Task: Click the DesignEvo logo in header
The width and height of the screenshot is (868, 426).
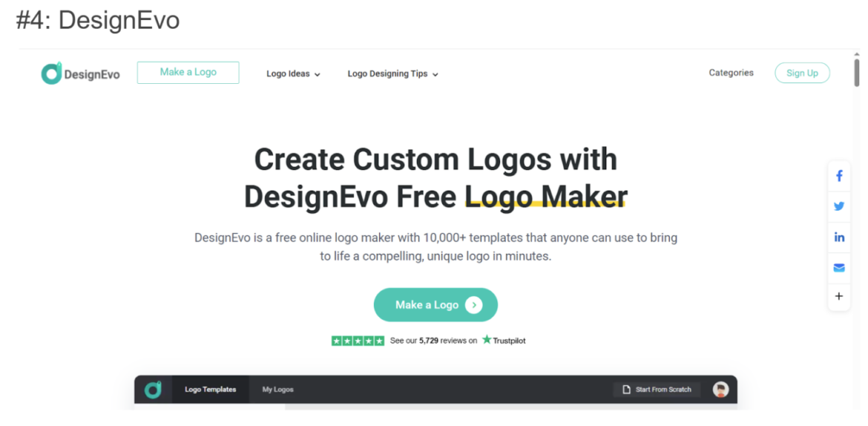Action: click(80, 73)
